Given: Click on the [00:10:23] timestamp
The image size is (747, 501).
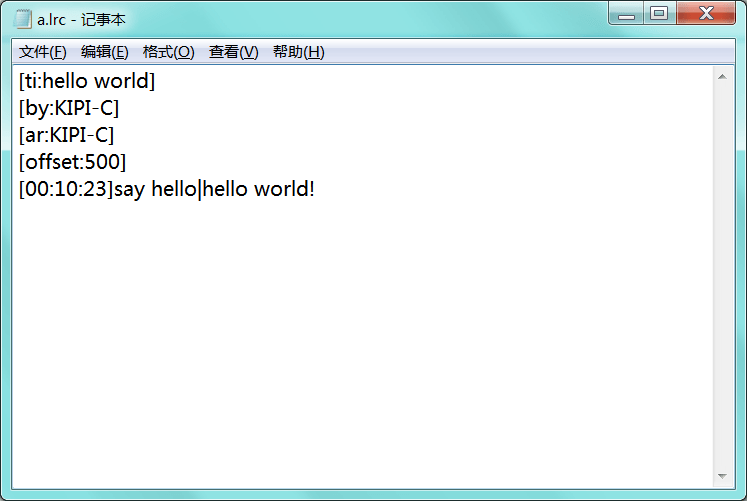Looking at the screenshot, I should click(x=66, y=188).
